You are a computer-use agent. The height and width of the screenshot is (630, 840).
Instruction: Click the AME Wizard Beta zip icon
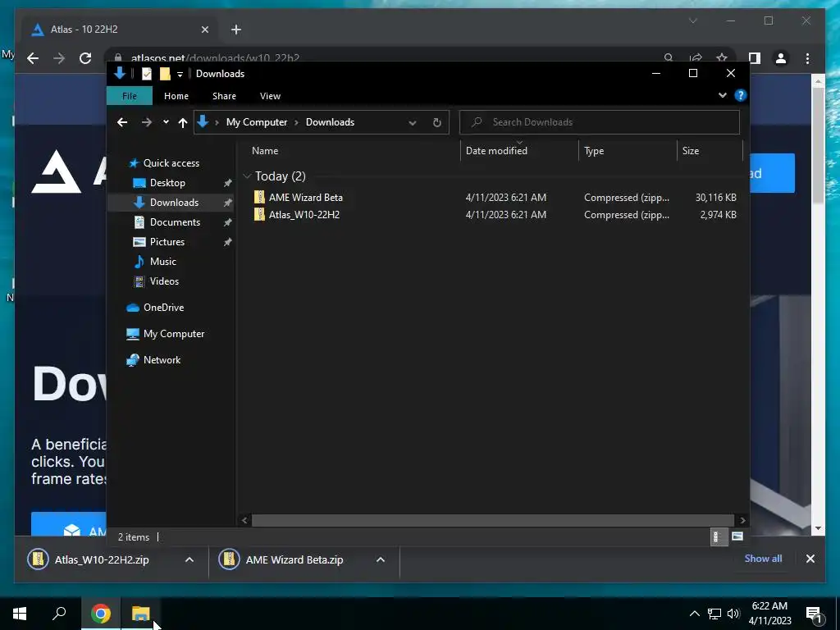(259, 197)
